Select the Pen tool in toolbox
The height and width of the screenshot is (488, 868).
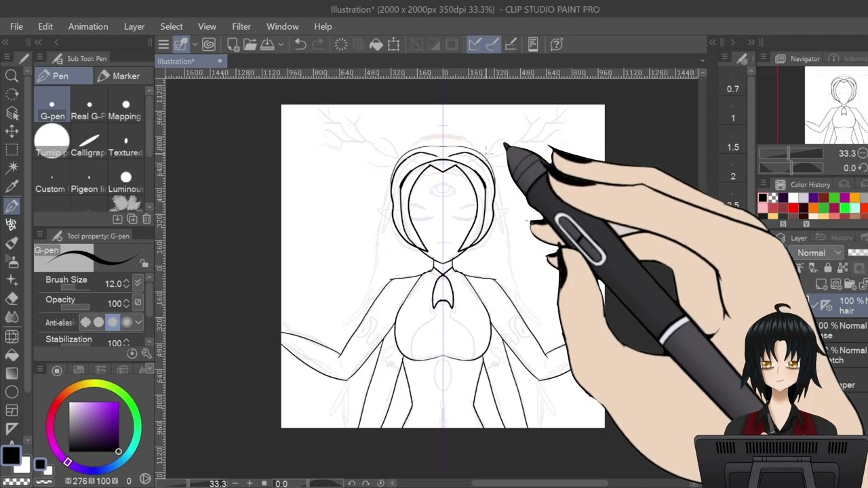(x=12, y=206)
